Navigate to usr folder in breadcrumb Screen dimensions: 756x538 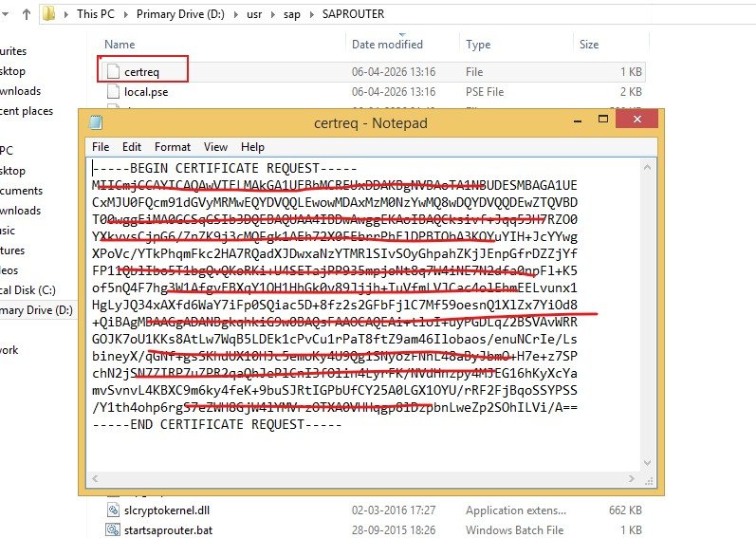pos(254,14)
